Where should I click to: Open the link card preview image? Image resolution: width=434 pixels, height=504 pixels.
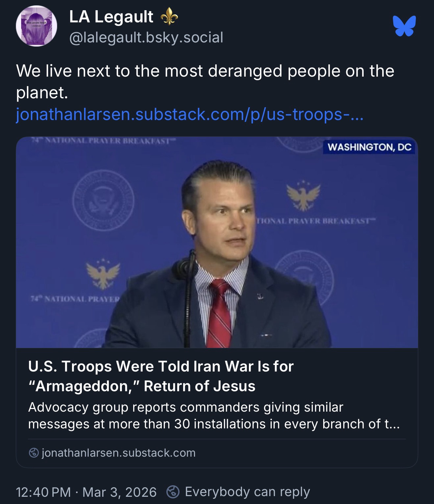coord(217,242)
